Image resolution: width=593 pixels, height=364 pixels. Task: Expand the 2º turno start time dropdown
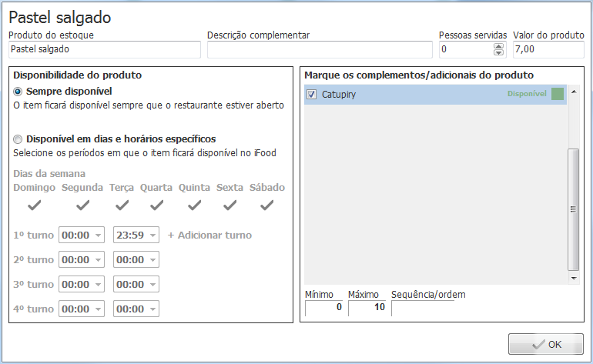[x=98, y=260]
